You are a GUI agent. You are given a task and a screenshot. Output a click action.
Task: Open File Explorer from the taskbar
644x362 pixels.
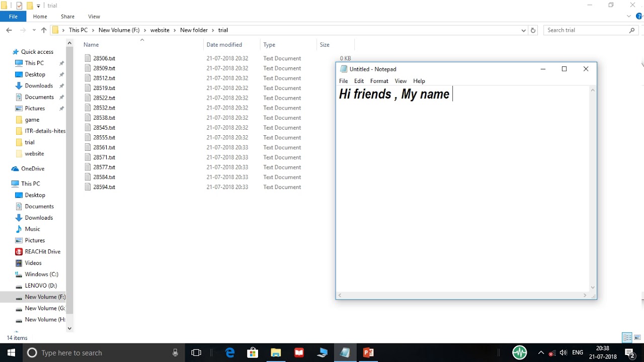(x=276, y=352)
